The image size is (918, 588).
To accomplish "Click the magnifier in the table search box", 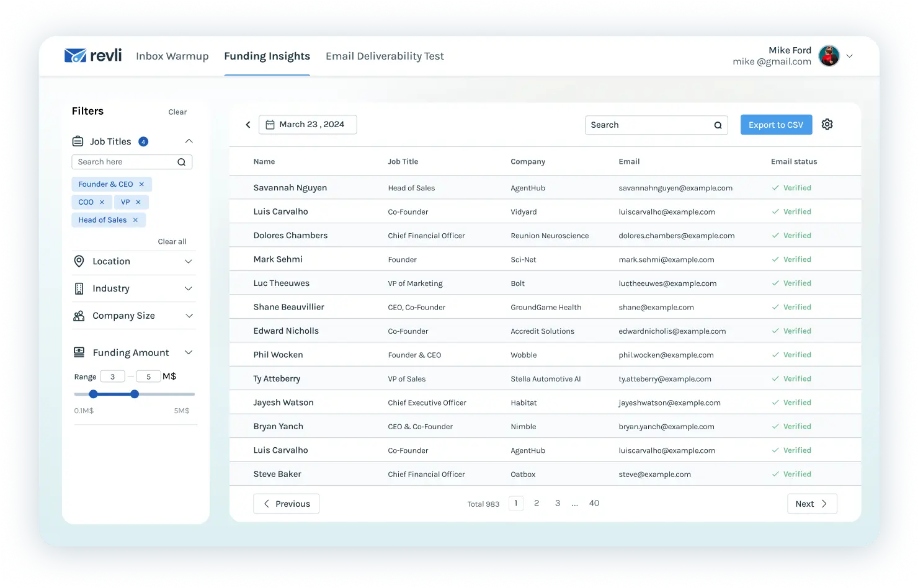I will click(x=718, y=125).
